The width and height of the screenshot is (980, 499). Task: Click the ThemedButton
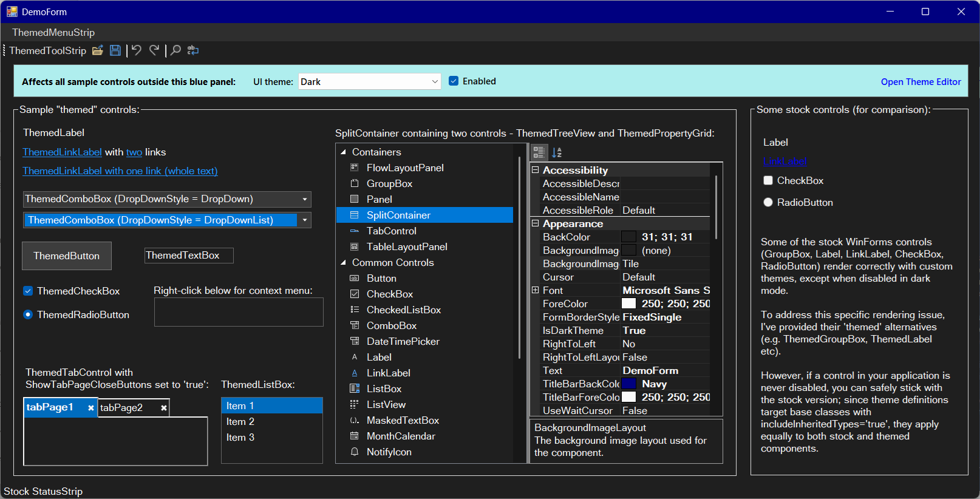pyautogui.click(x=67, y=256)
